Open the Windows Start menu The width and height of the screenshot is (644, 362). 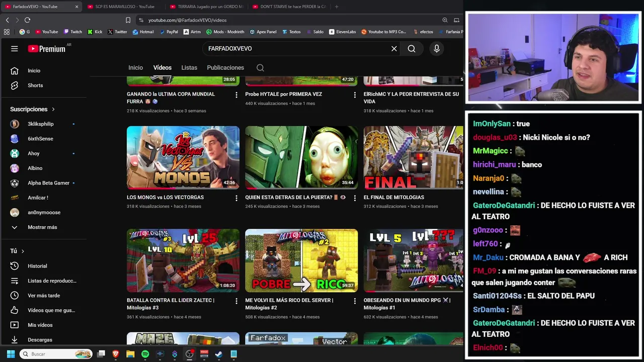click(x=11, y=354)
